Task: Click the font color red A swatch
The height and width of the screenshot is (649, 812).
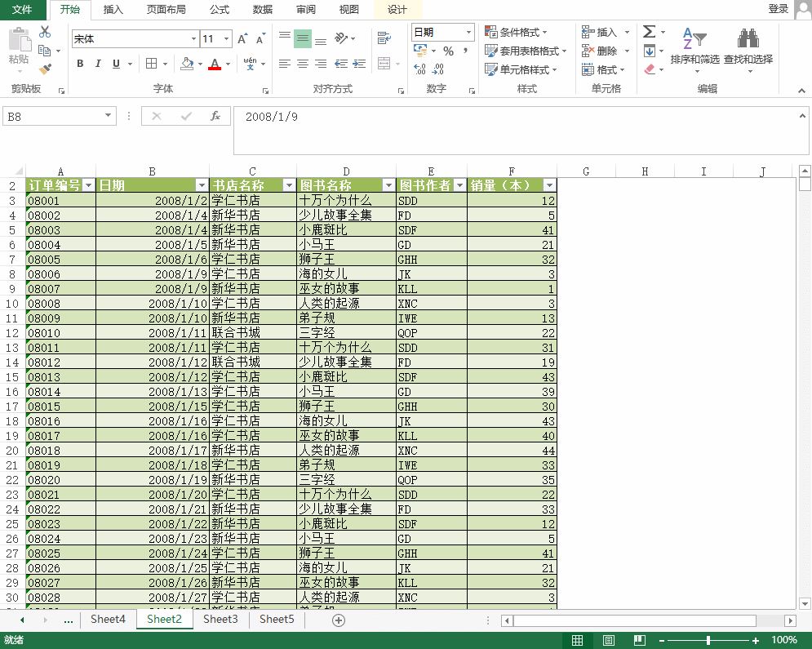Action: 215,64
